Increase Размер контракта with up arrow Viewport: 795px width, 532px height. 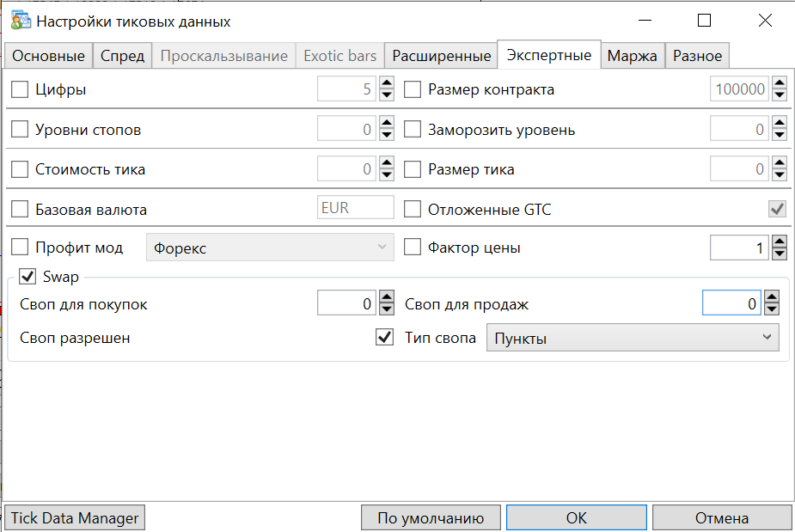780,83
